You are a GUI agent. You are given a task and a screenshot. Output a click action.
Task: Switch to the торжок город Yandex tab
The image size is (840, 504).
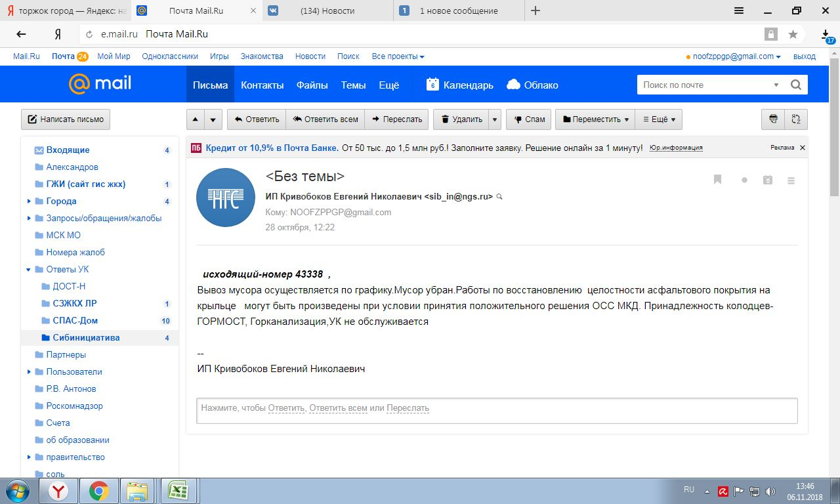coord(66,10)
